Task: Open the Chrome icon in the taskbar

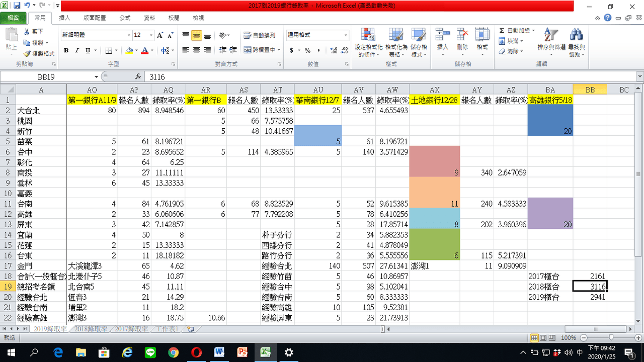Action: [174, 352]
